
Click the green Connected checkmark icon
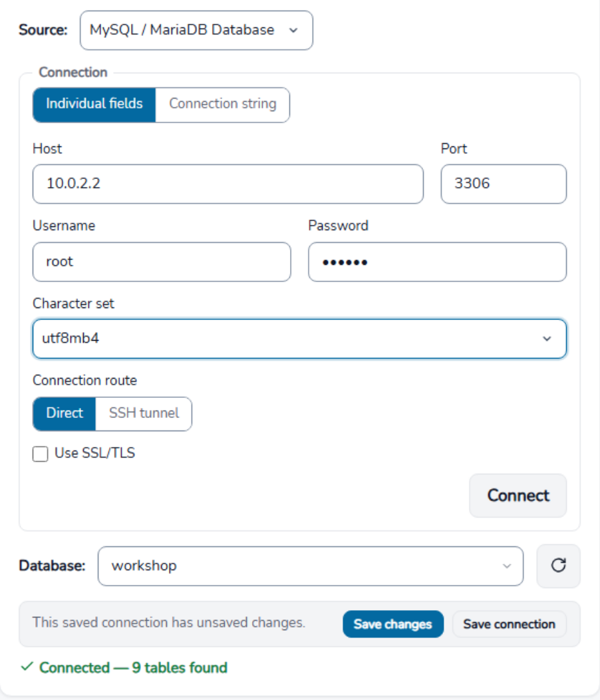click(x=27, y=667)
